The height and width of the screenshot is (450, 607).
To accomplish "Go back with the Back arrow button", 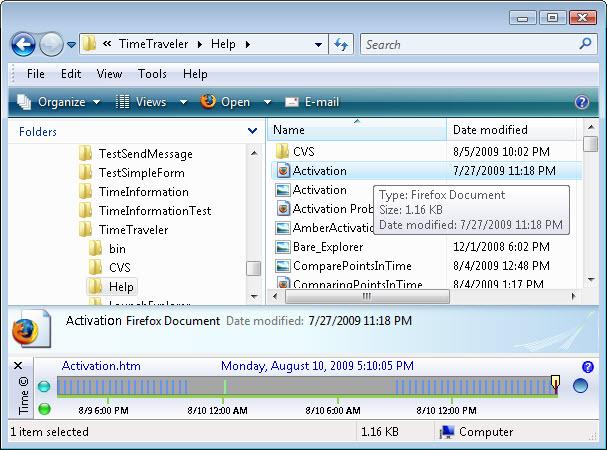I will click(23, 44).
